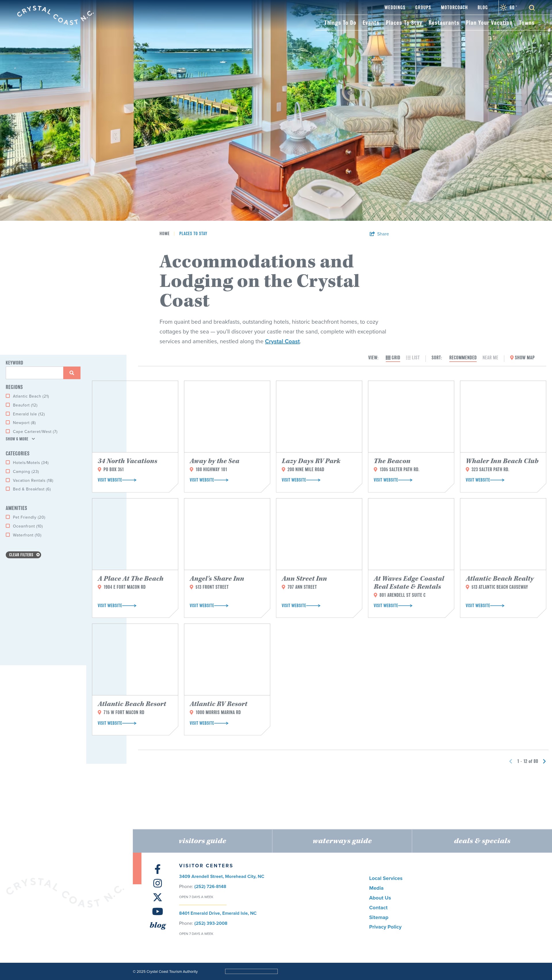Click the Crystal Coast N.C. header logo
This screenshot has width=552, height=980.
point(55,16)
